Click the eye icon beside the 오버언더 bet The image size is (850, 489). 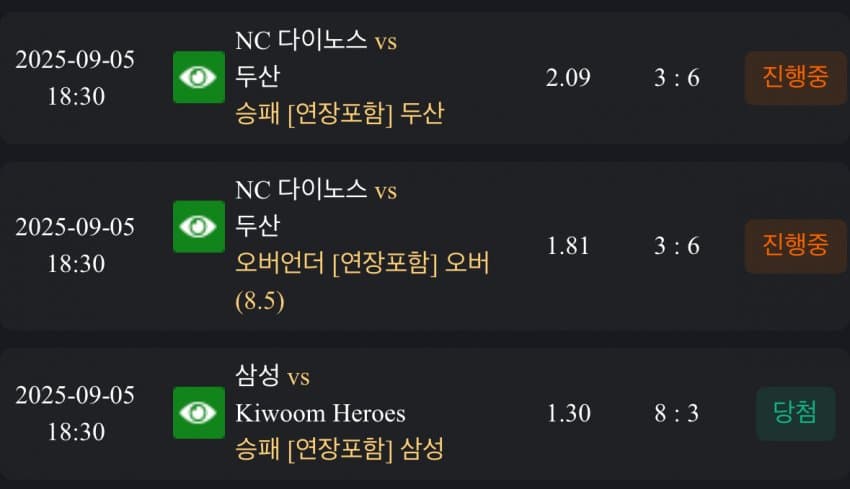pos(198,227)
